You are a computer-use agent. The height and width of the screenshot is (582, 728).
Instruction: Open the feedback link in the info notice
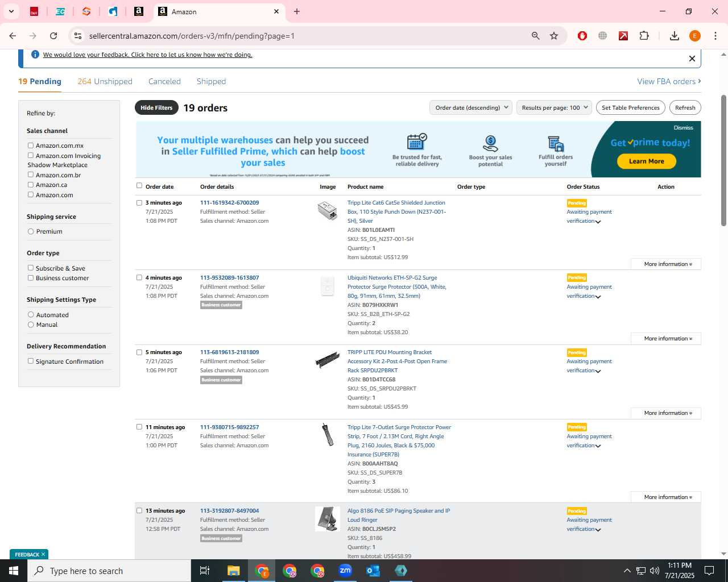147,55
